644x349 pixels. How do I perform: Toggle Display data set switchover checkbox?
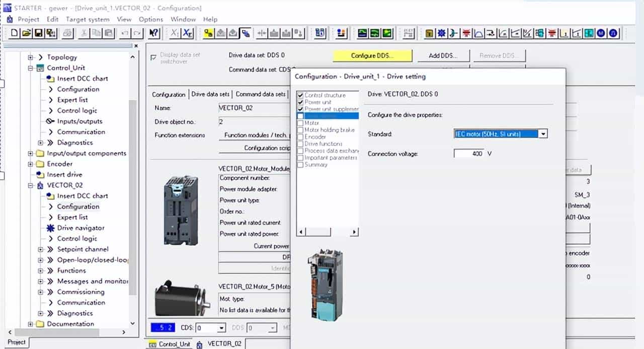(x=153, y=57)
